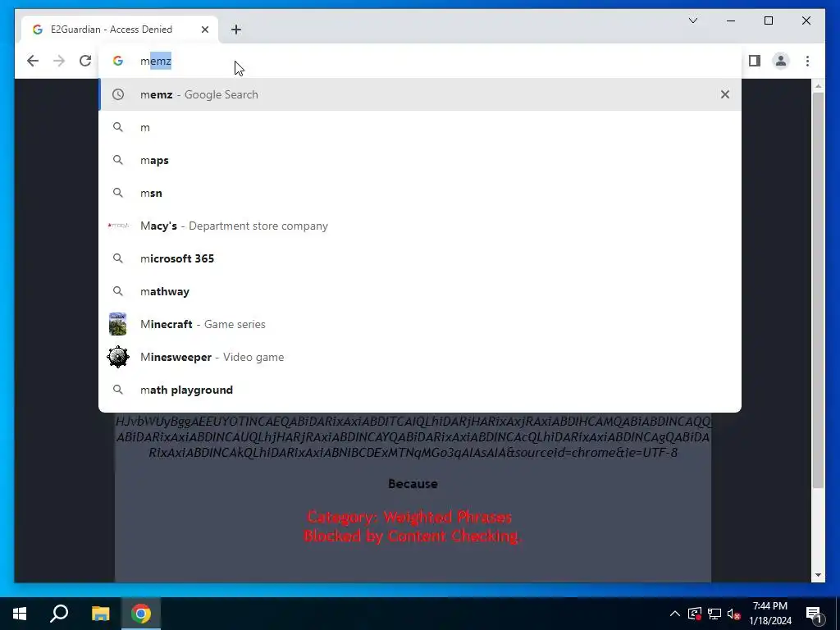
Task: Select the "maps" suggestion
Action: [x=420, y=160]
